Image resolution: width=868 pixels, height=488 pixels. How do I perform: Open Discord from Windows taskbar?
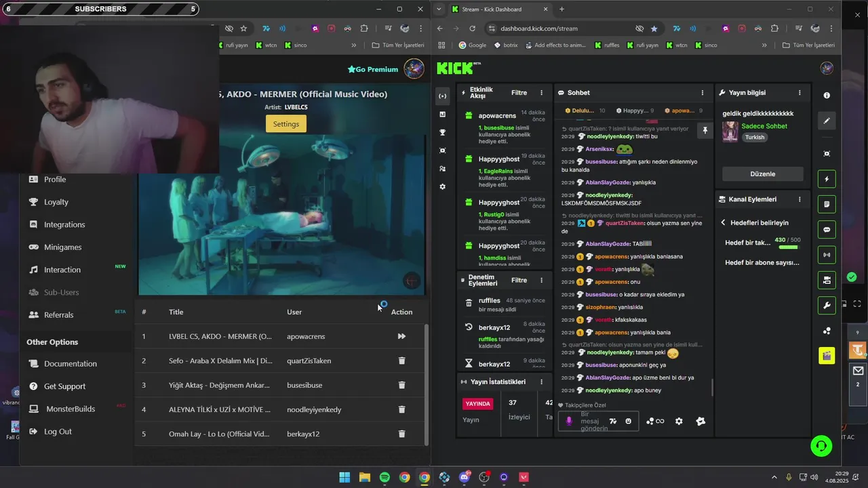pos(465,477)
